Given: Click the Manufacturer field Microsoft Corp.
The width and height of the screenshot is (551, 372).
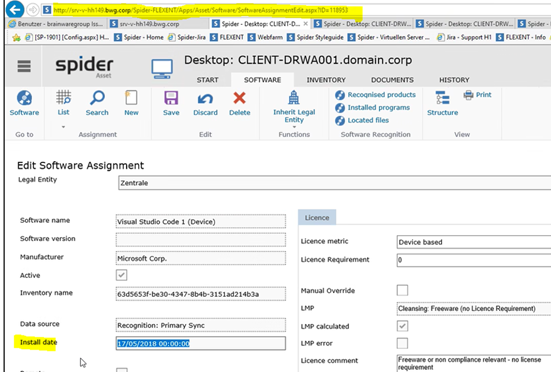Looking at the screenshot, I should click(201, 258).
